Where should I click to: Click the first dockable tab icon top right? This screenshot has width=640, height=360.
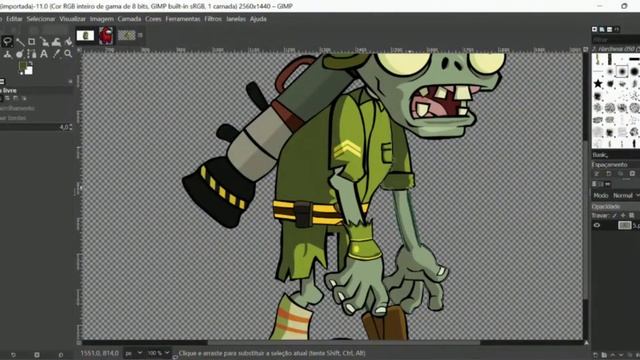coord(595,29)
